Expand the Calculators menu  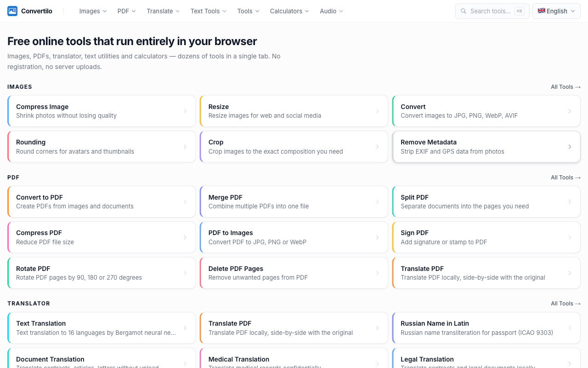[x=289, y=11]
